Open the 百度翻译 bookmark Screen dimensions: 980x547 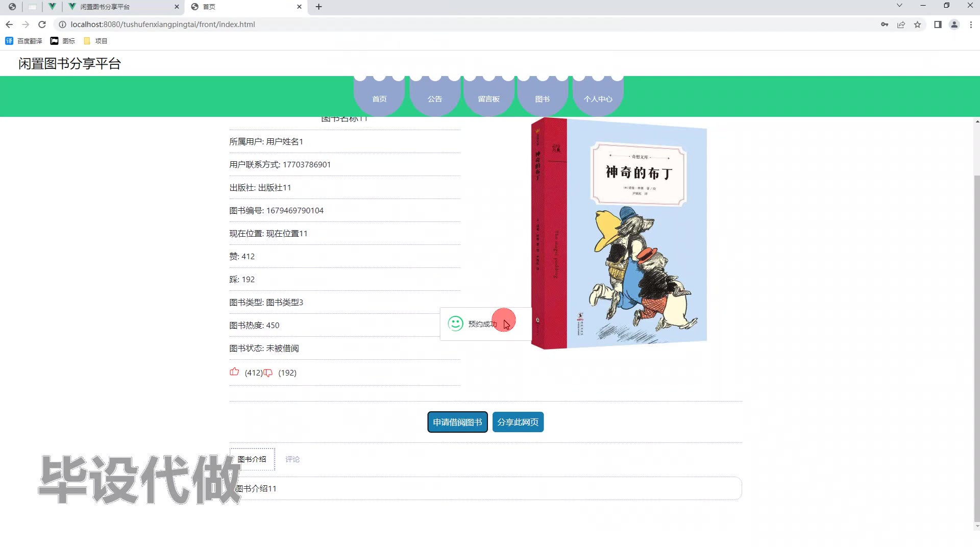[x=23, y=41]
